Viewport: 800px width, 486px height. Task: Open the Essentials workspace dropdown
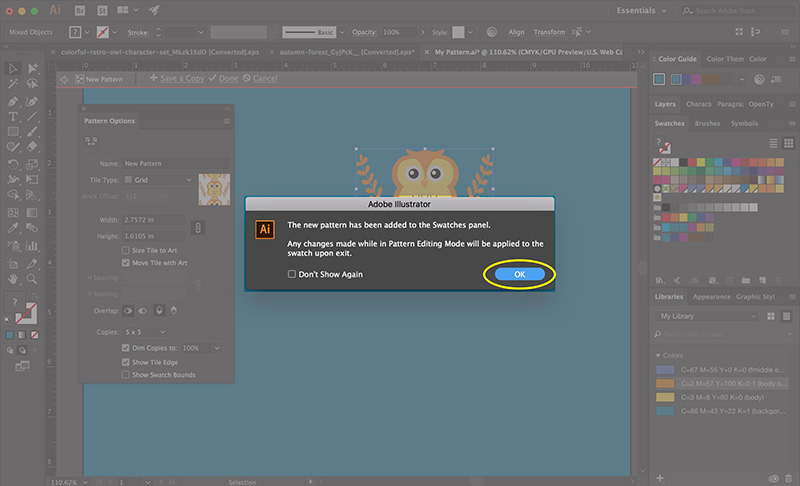point(642,10)
